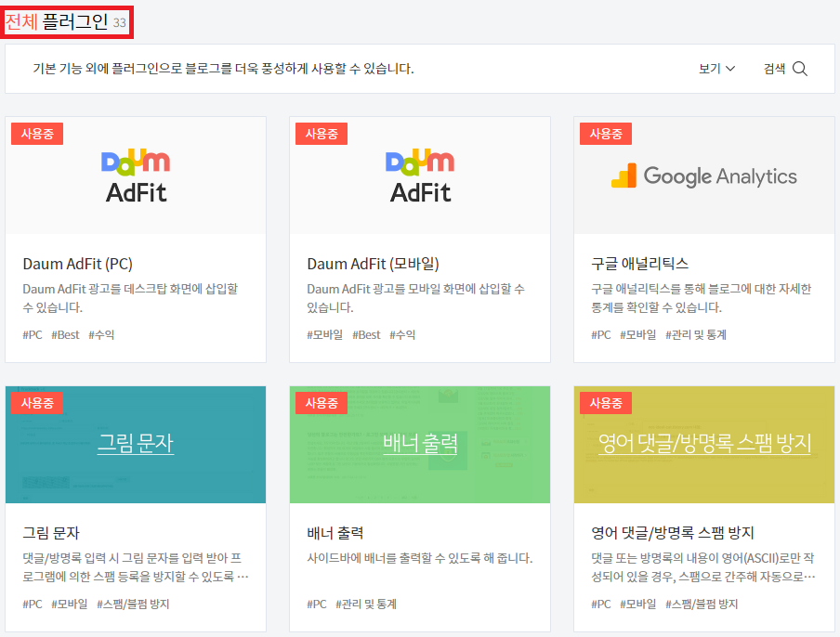Click #수익 tag under Daum AdFit (PC)
The width and height of the screenshot is (840, 637).
(x=101, y=335)
